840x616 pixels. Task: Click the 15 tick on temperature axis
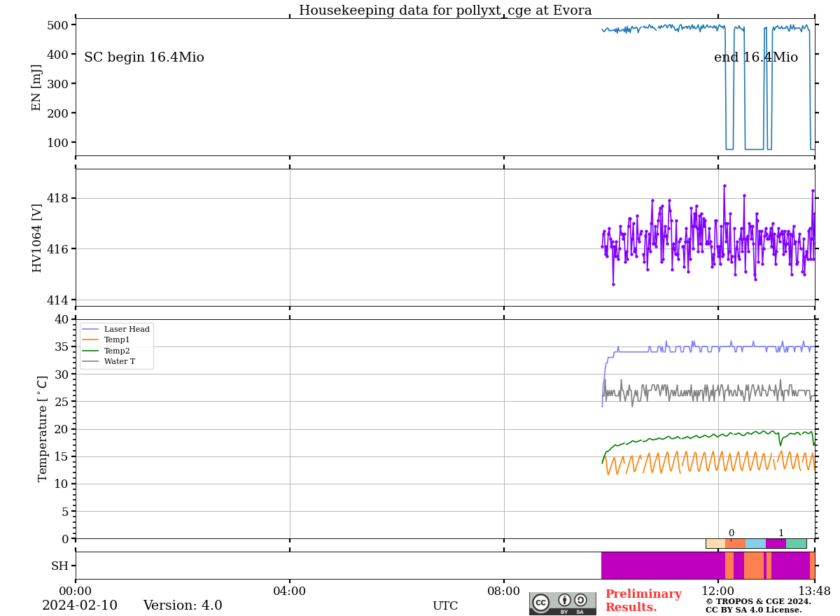pyautogui.click(x=62, y=456)
